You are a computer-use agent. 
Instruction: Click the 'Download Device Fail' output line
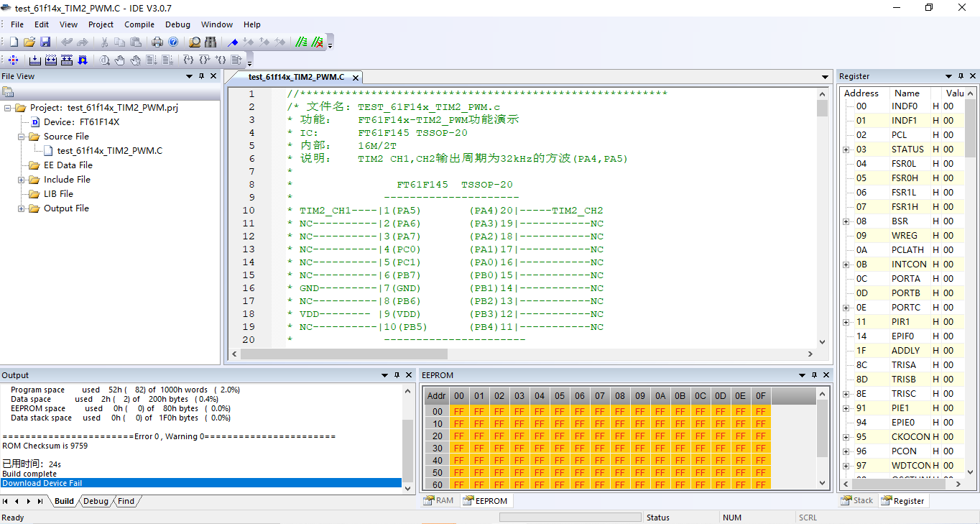click(201, 483)
